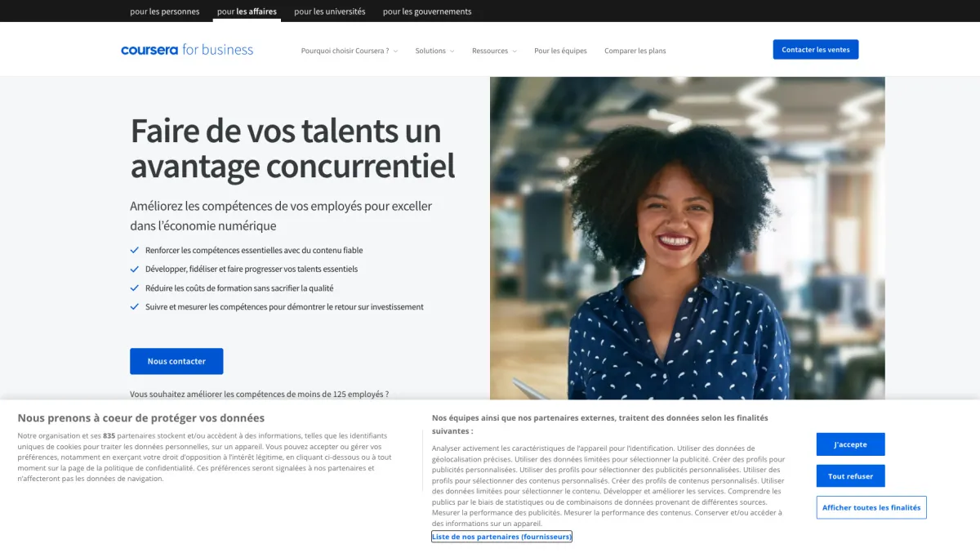Open Afficher toutes les finalités
The width and height of the screenshot is (980, 553).
pyautogui.click(x=871, y=507)
